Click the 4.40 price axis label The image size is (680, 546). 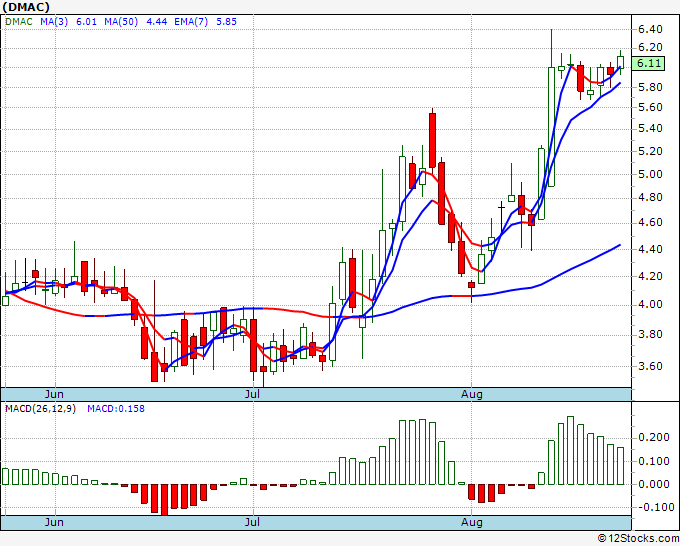point(650,249)
